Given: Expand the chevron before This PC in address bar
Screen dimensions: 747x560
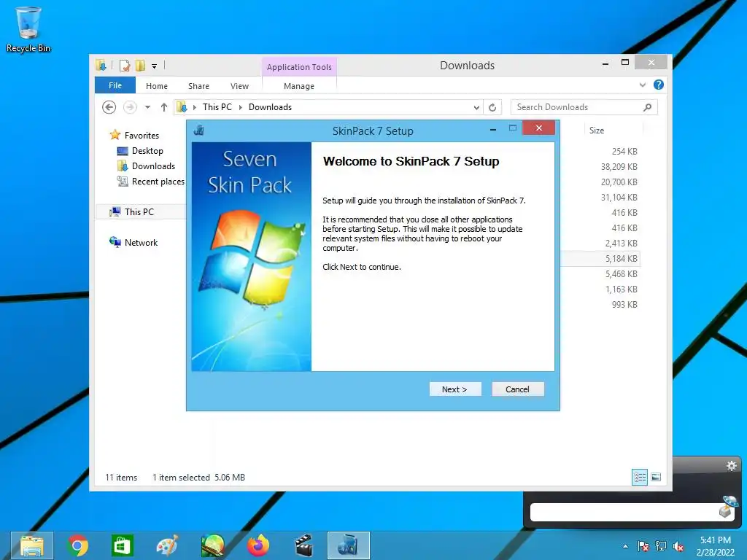Looking at the screenshot, I should pyautogui.click(x=194, y=107).
